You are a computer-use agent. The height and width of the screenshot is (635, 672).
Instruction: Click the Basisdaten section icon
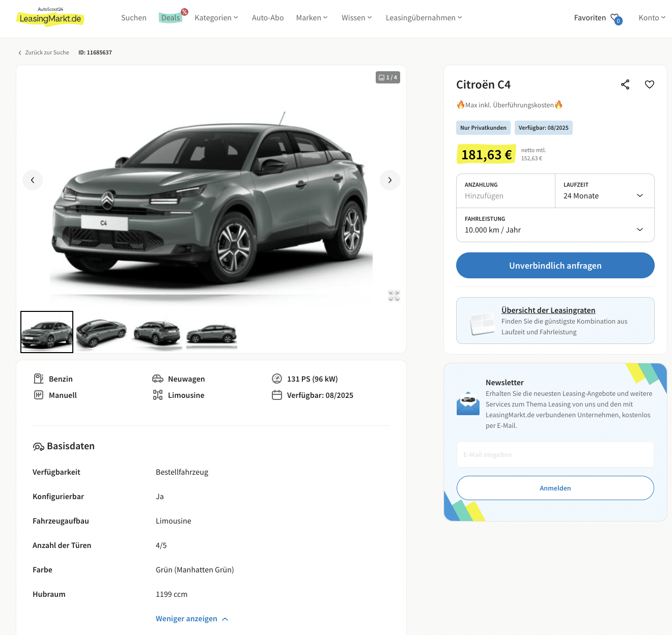[38, 446]
